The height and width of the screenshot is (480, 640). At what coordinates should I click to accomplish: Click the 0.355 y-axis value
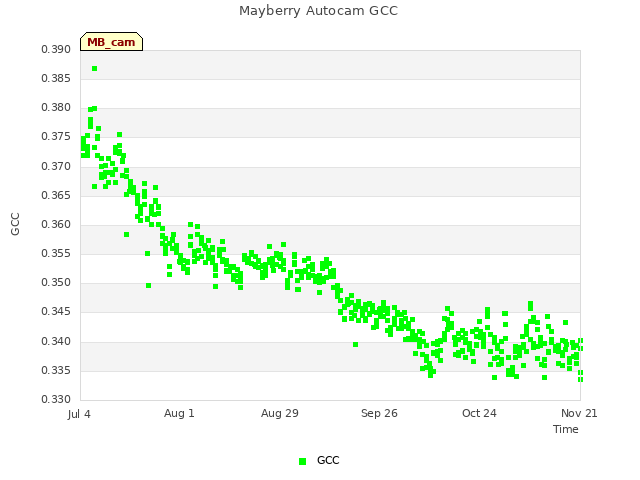coord(56,253)
